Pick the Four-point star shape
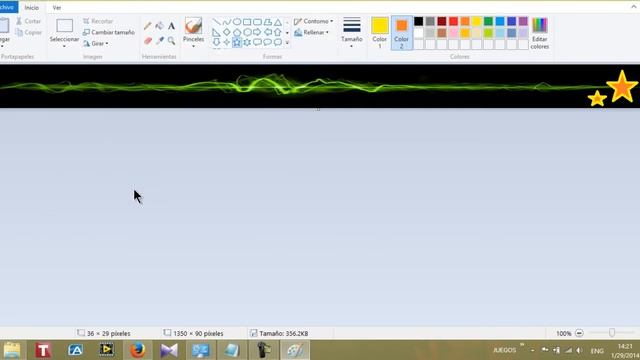Viewport: 640px width, 360px height. click(227, 42)
